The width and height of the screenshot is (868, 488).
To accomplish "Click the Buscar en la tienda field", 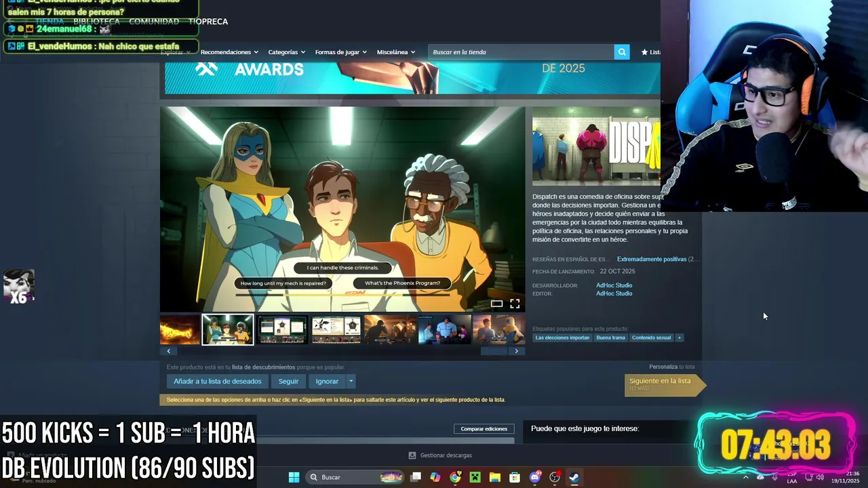I will click(x=521, y=52).
